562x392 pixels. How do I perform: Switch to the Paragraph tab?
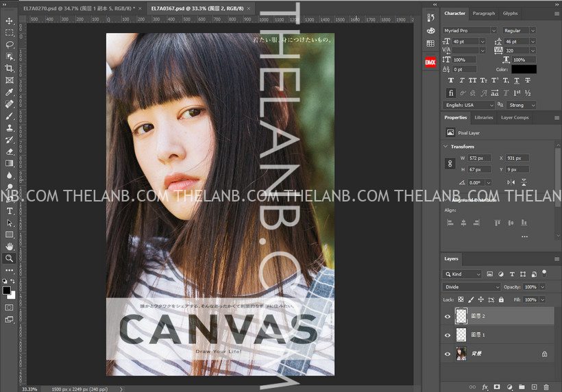pyautogui.click(x=483, y=13)
